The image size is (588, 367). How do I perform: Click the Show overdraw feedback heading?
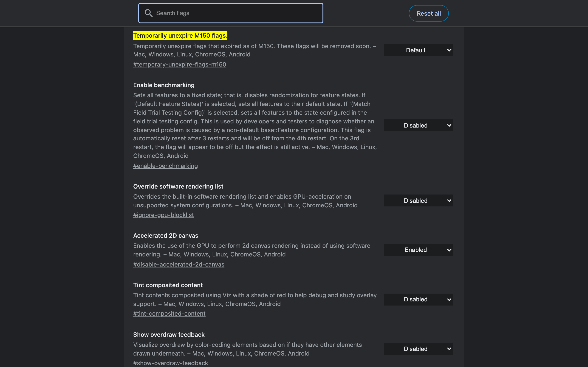click(169, 334)
